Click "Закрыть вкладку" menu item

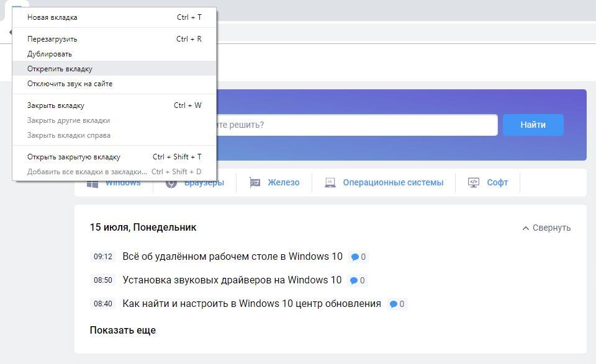pos(114,105)
